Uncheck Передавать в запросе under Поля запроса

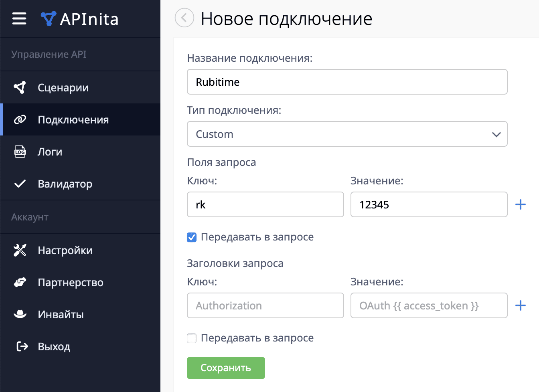click(x=192, y=237)
